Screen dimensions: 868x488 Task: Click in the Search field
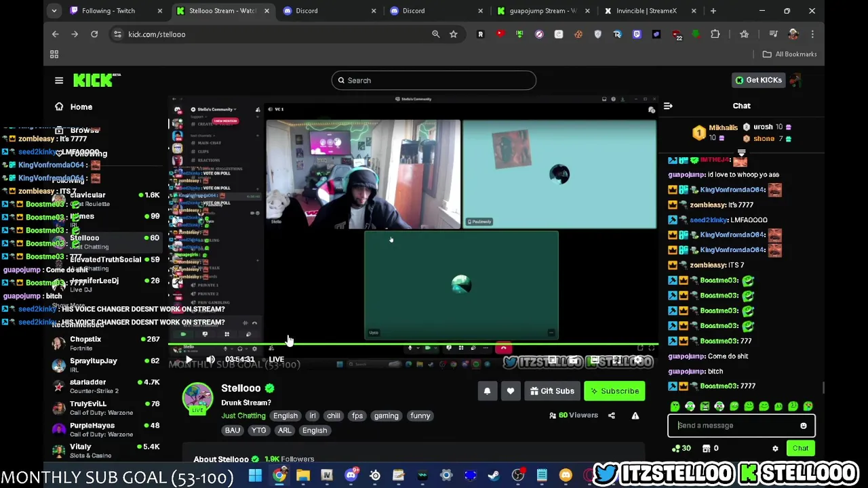pos(434,81)
